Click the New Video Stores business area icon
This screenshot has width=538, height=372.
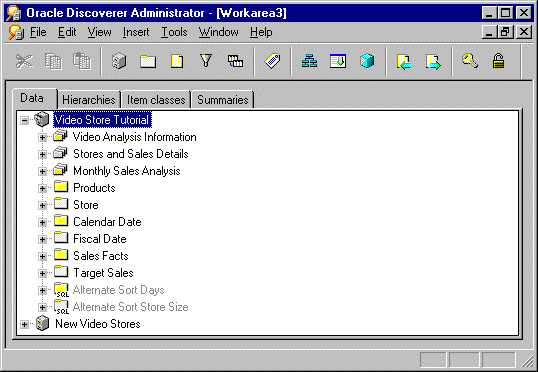click(42, 323)
